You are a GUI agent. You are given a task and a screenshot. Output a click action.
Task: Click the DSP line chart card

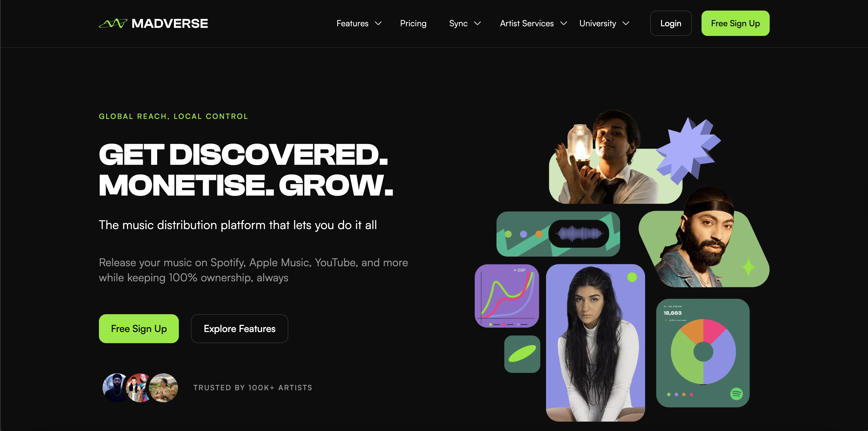[x=506, y=296]
